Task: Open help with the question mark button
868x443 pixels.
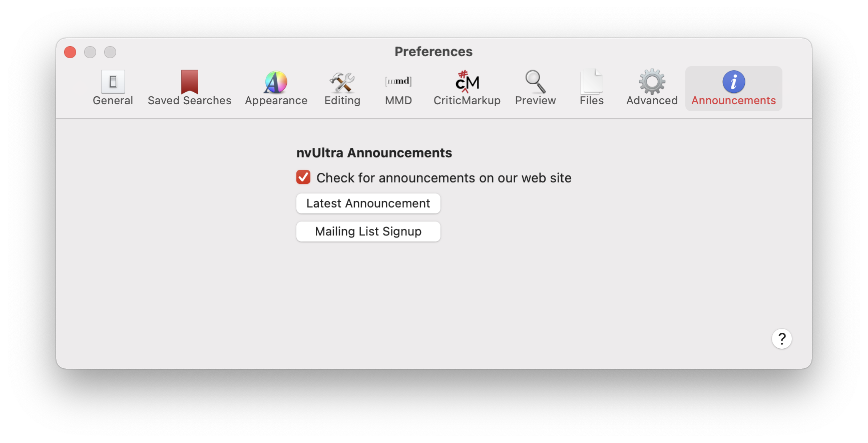Action: tap(781, 339)
